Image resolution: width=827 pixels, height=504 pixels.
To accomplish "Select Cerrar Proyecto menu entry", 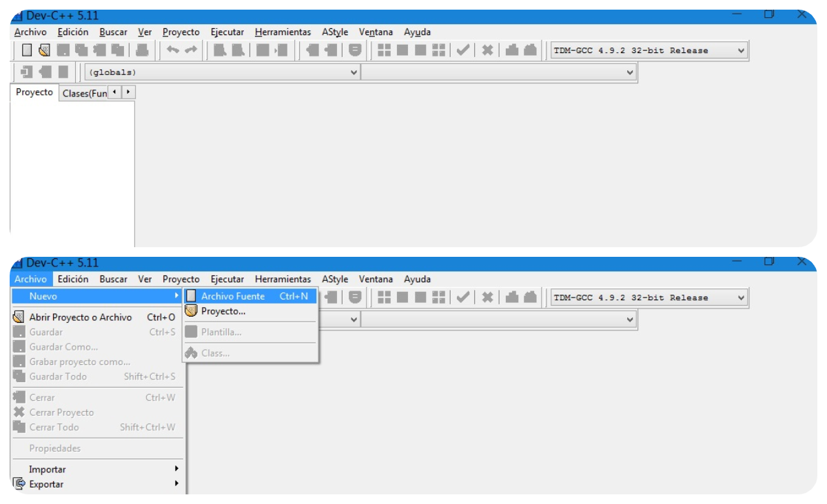I will point(99,412).
